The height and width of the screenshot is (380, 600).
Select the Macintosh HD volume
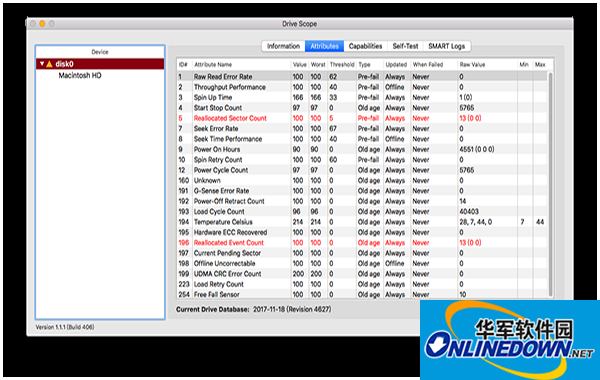[x=80, y=75]
